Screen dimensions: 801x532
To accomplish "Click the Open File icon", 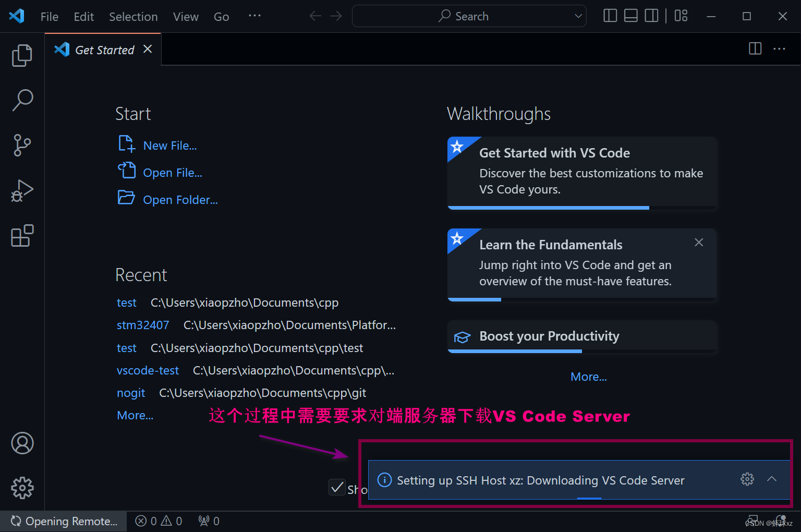I will tap(127, 170).
